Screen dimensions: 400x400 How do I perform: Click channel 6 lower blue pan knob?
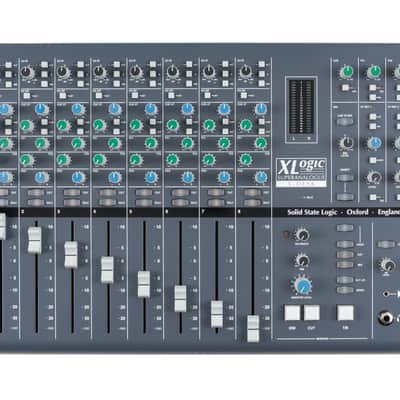[188, 177]
